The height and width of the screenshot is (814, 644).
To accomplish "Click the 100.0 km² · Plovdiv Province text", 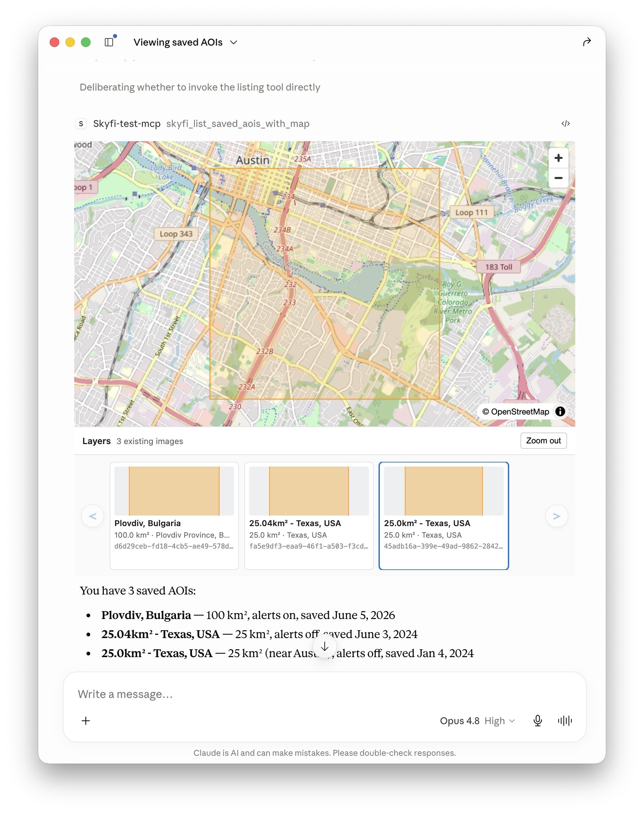I will (172, 535).
